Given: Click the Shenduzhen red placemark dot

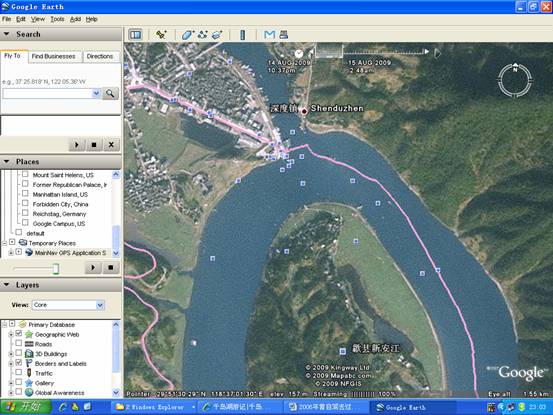Looking at the screenshot, I should tap(304, 111).
